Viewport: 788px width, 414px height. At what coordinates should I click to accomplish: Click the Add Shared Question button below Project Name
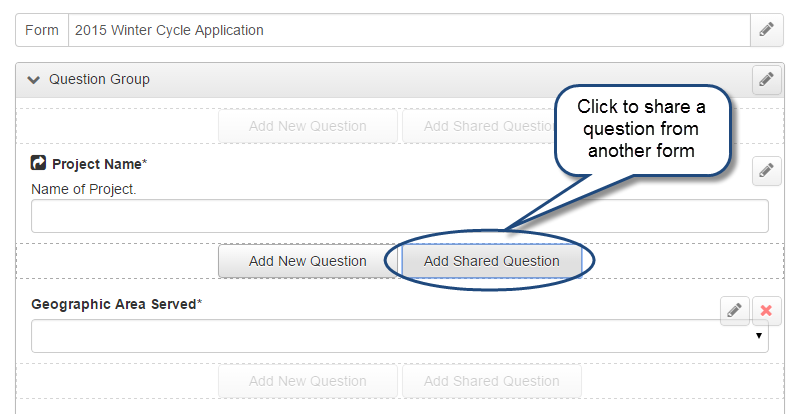[x=491, y=261]
